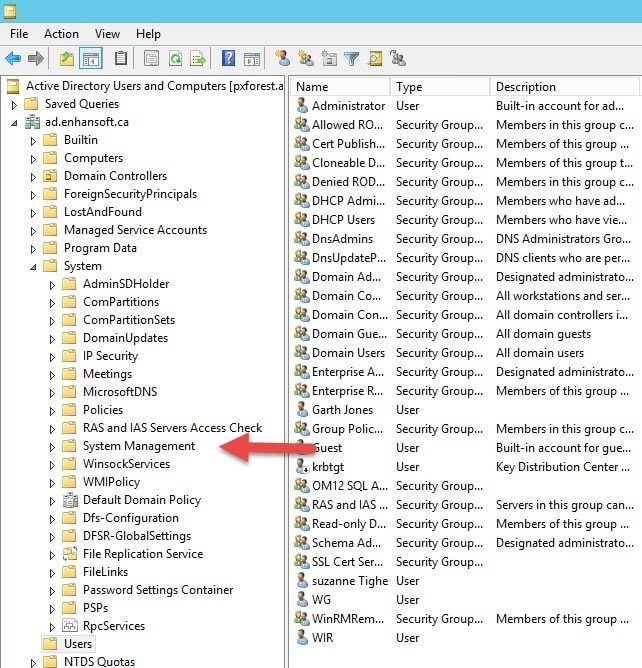Toggle the Show/Hide Console Tree button
This screenshot has height=668, width=642.
[90, 59]
